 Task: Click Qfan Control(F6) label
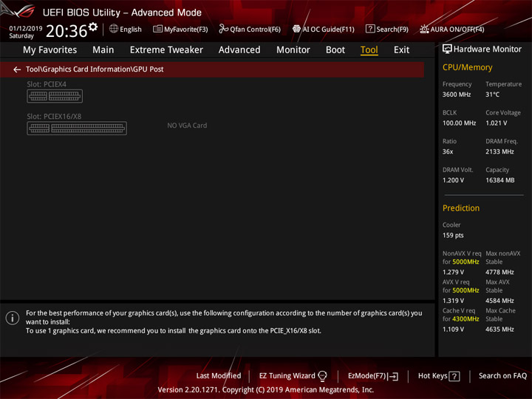(x=255, y=30)
